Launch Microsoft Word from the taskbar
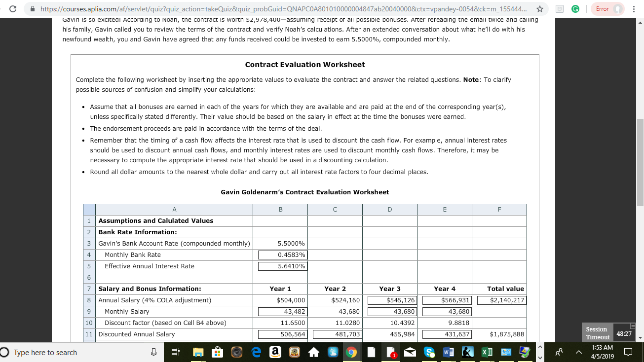 coord(449,353)
